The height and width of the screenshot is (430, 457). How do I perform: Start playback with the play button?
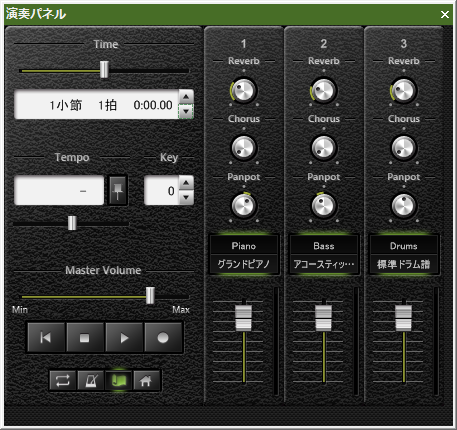click(x=124, y=338)
